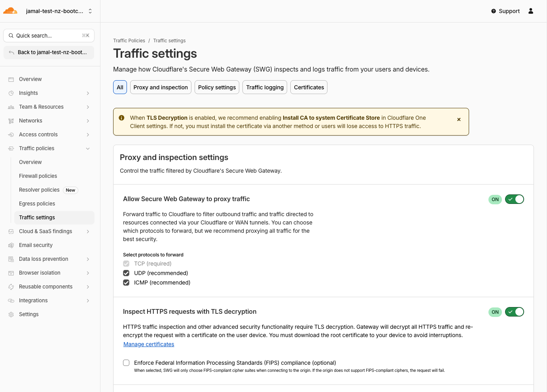547x392 pixels.
Task: Click the 'New' badge beside Resolver policies
Action: (70, 190)
